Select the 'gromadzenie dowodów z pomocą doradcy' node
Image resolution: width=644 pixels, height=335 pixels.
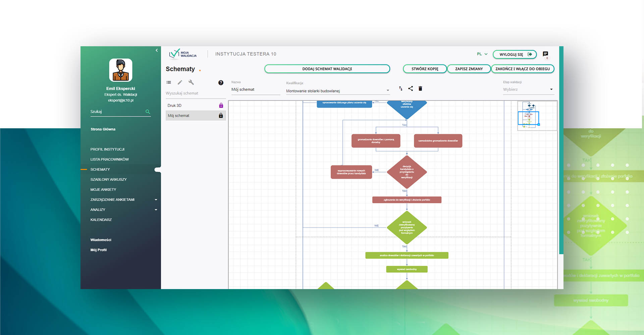376,141
